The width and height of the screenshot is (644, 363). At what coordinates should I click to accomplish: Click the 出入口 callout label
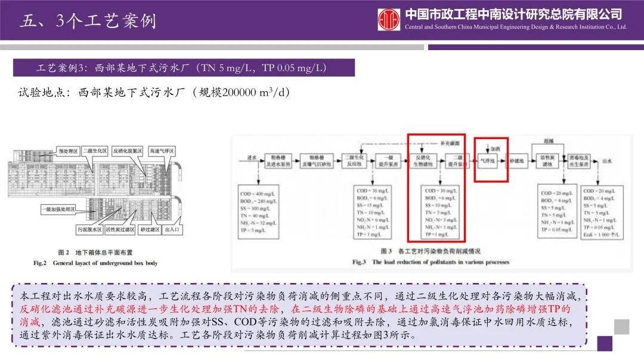pos(172,229)
